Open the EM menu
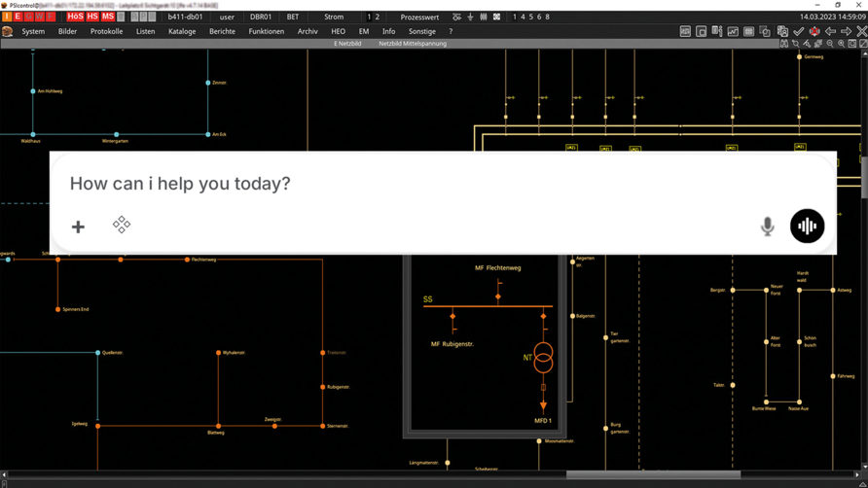The width and height of the screenshot is (868, 488). point(364,31)
